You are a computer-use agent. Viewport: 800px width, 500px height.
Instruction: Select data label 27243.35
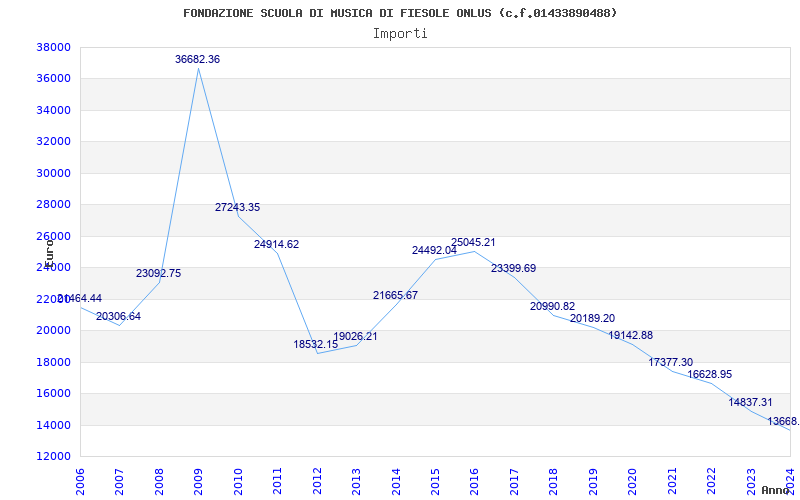(x=237, y=207)
